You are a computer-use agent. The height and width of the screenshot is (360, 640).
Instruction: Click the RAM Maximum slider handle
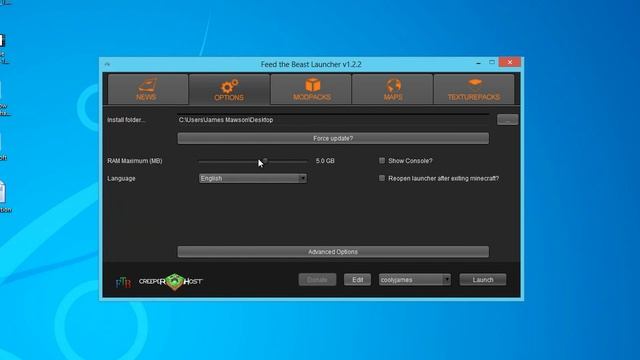coord(265,161)
